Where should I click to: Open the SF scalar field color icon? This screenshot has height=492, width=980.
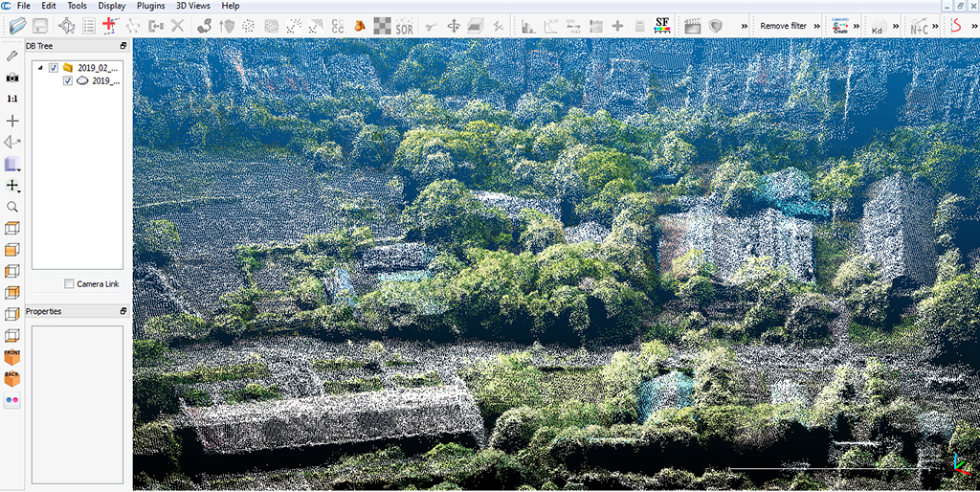click(x=662, y=26)
